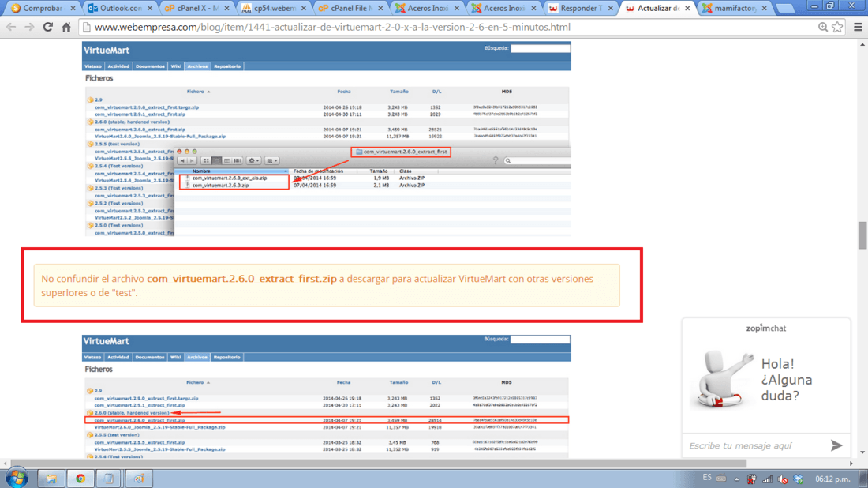Viewport: 868px width, 488px height.
Task: Click the Chrome icon in the taskbar
Action: tap(80, 479)
